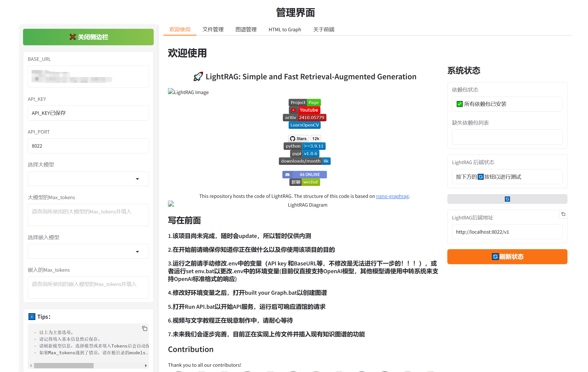Viewport: 588px width, 372px height.
Task: Open the GitHub Stars badge
Action: 304,139
